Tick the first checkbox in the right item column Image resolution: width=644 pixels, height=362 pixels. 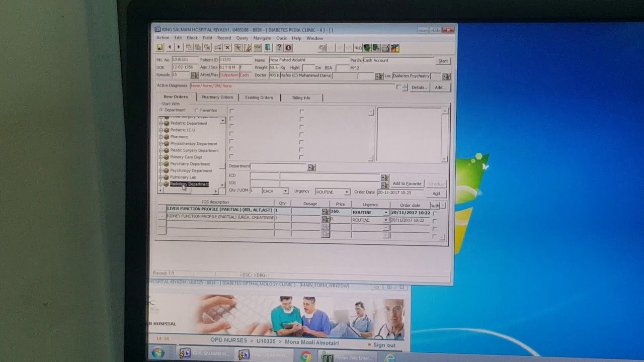click(301, 112)
